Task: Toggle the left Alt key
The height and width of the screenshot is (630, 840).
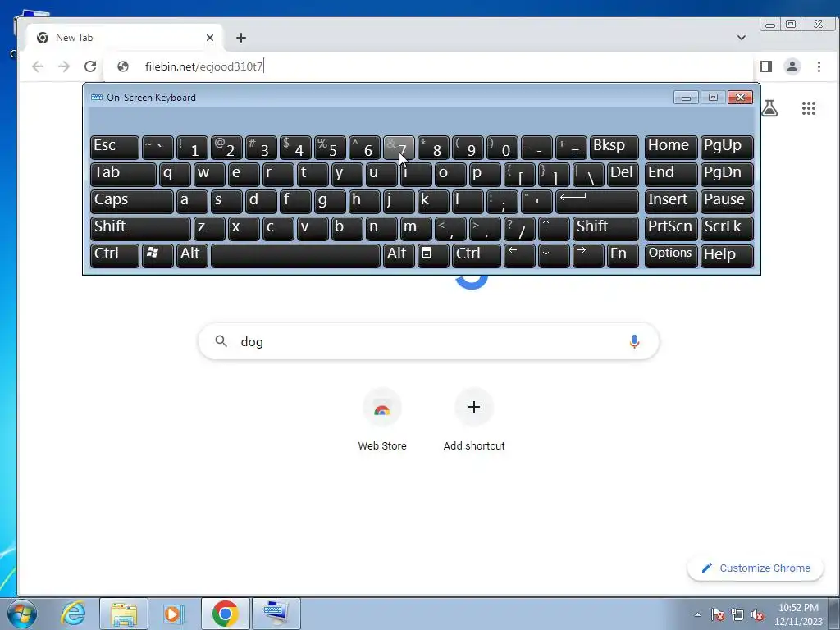Action: pos(192,255)
